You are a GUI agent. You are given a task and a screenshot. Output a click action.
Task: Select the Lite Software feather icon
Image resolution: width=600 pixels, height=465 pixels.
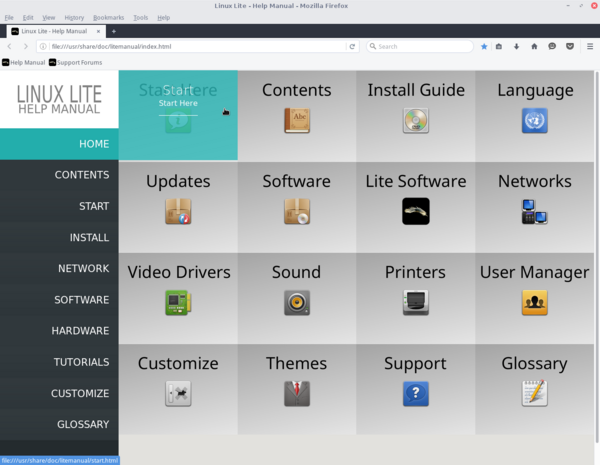(x=416, y=211)
